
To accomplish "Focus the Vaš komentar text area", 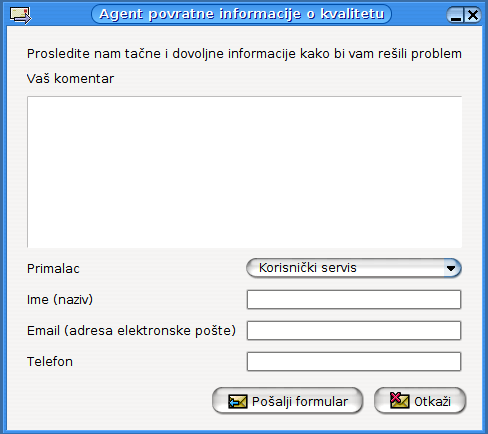I will point(244,172).
